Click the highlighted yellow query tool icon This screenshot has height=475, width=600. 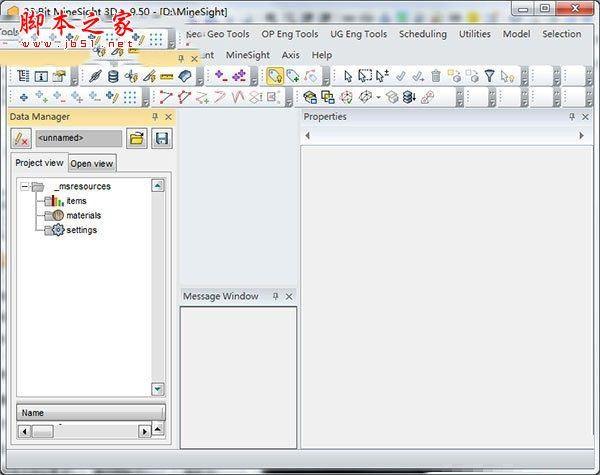(274, 76)
